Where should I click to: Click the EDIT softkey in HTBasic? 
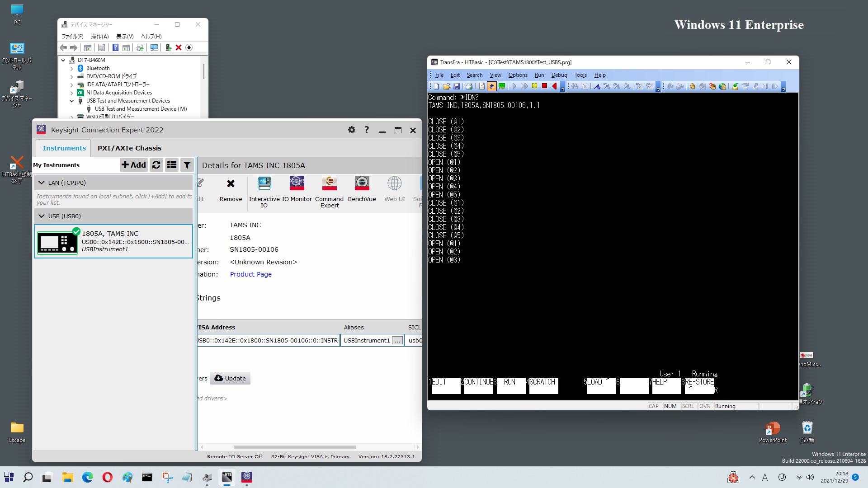click(x=446, y=385)
